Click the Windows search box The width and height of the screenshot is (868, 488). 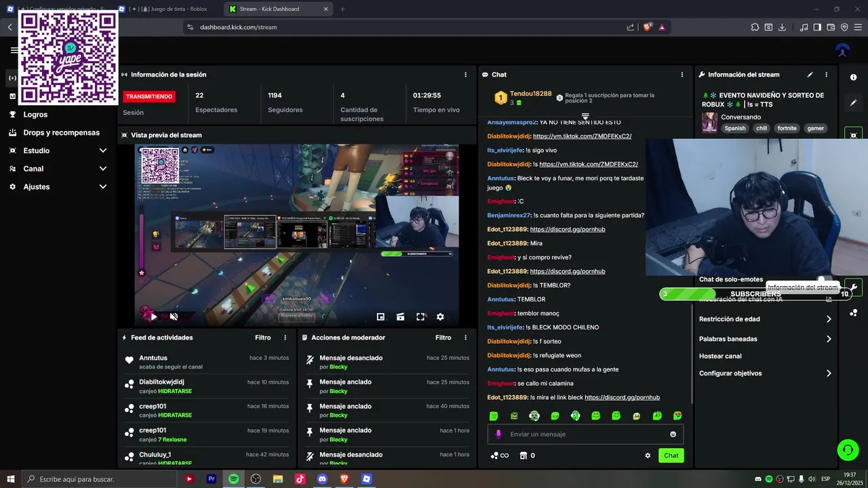click(x=98, y=479)
